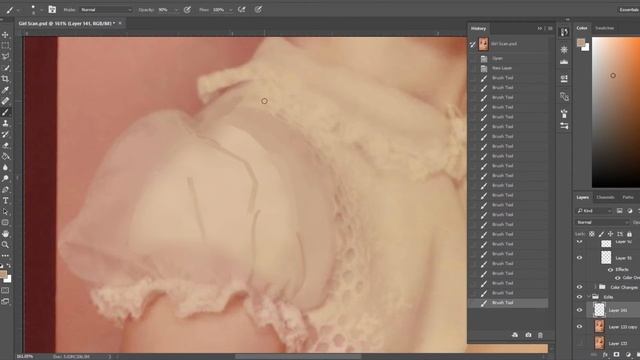Switch to the Color panel tab
This screenshot has height=360, width=640.
tap(582, 28)
